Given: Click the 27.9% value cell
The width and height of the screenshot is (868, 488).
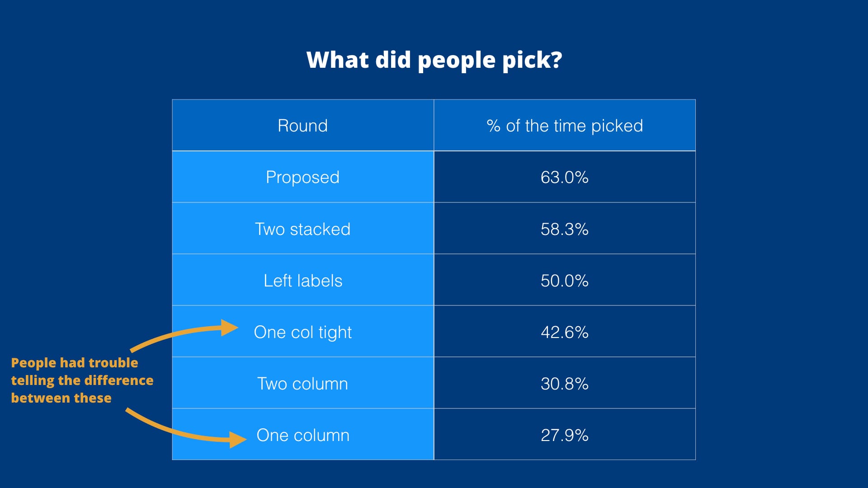Looking at the screenshot, I should pyautogui.click(x=564, y=435).
